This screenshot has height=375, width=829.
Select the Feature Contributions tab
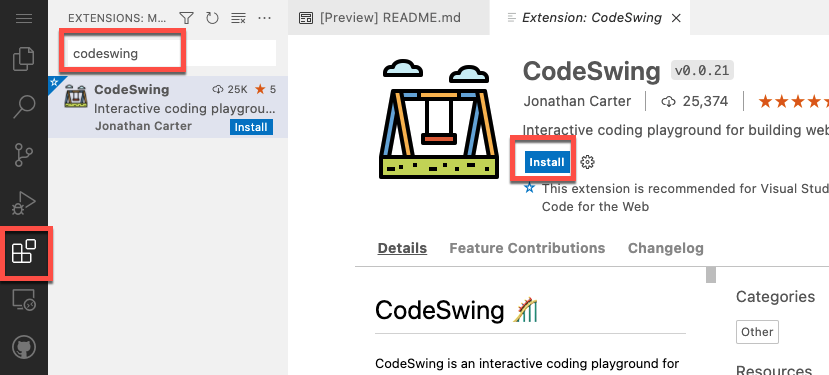527,248
